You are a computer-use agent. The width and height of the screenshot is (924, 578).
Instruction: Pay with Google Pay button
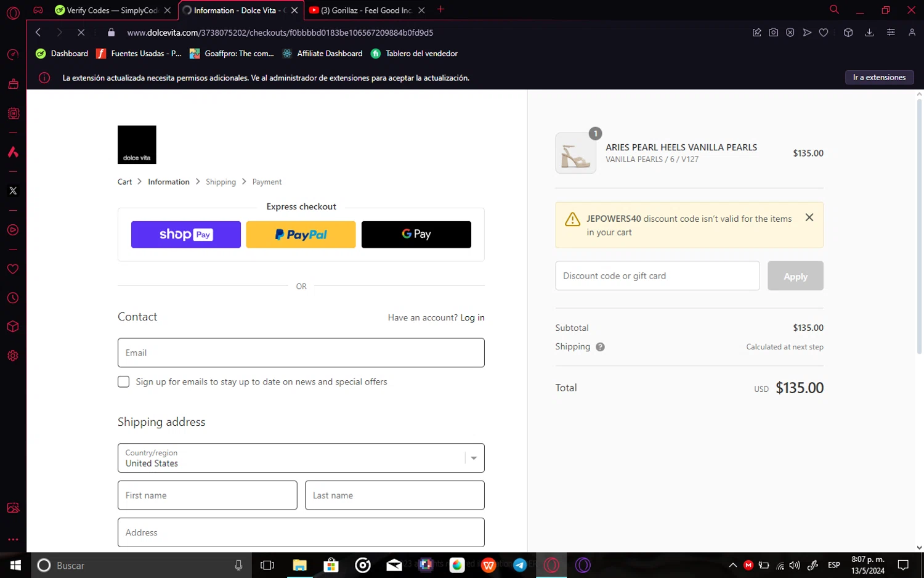tap(416, 235)
